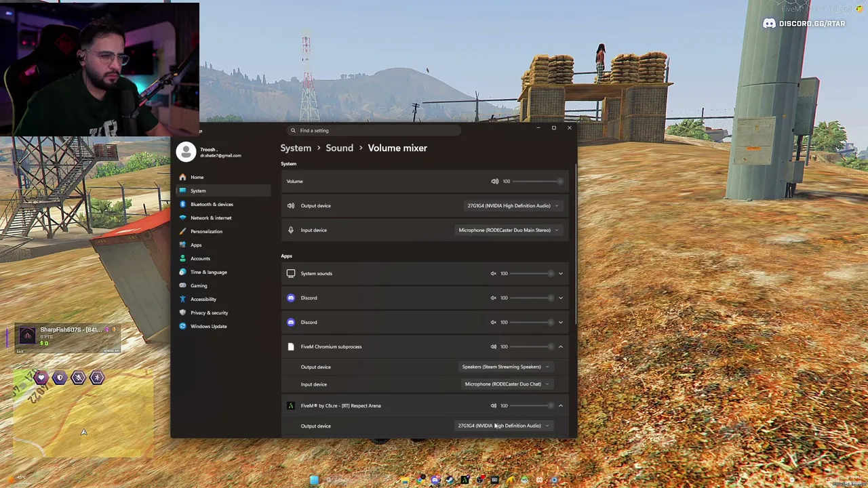Expand the System sounds row
Viewport: 868px width, 488px height.
pos(560,273)
